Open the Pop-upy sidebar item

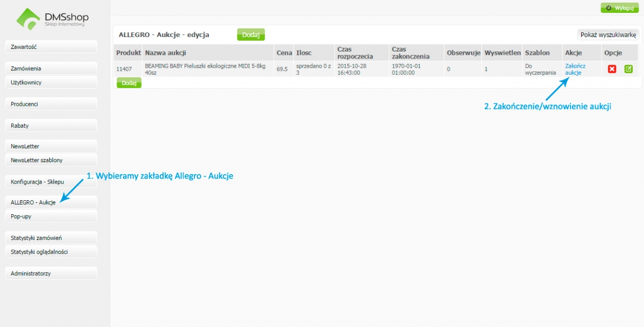pos(51,216)
